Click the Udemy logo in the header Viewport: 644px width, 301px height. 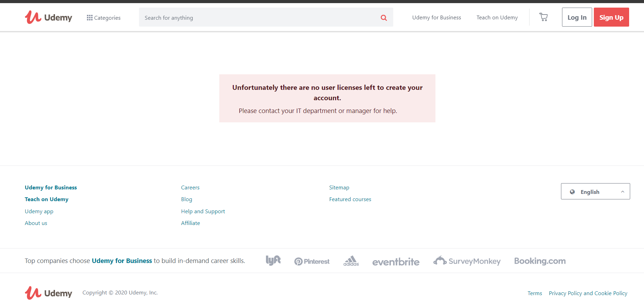pyautogui.click(x=48, y=17)
